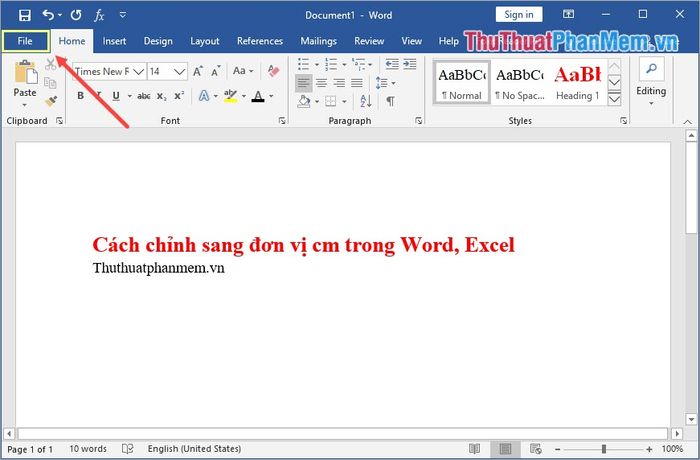The width and height of the screenshot is (700, 460).
Task: Click the Redo/Repeat icon
Action: [x=76, y=15]
